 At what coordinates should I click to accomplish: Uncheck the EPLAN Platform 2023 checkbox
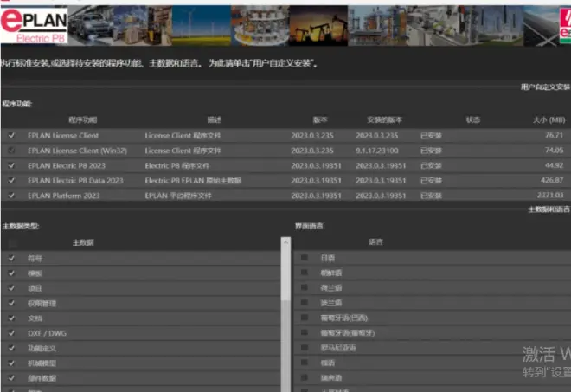click(11, 196)
